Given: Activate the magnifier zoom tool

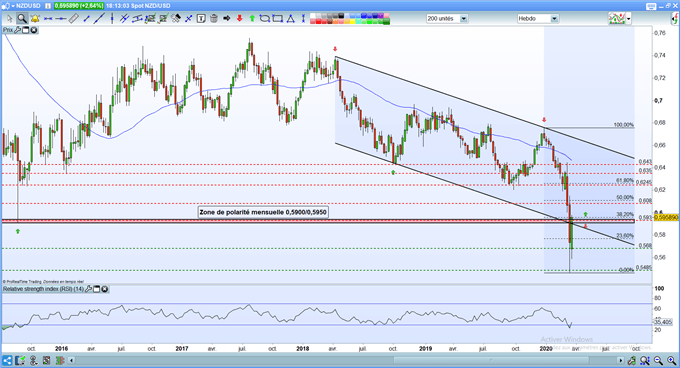Looking at the screenshot, I should 22,19.
